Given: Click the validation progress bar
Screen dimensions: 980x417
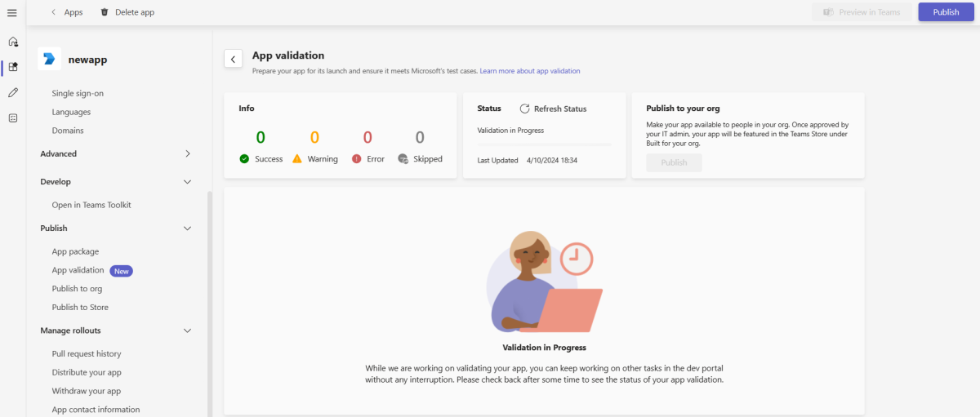Looking at the screenshot, I should point(544,144).
